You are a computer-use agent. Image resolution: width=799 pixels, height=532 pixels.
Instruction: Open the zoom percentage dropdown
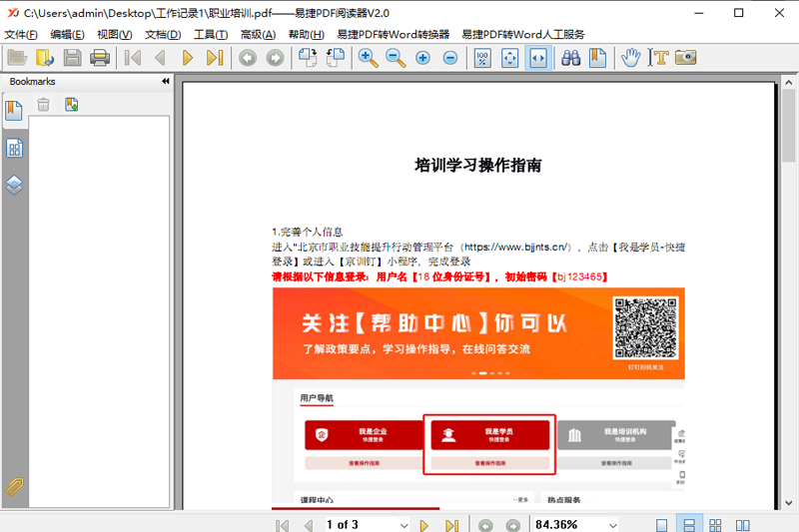612,524
